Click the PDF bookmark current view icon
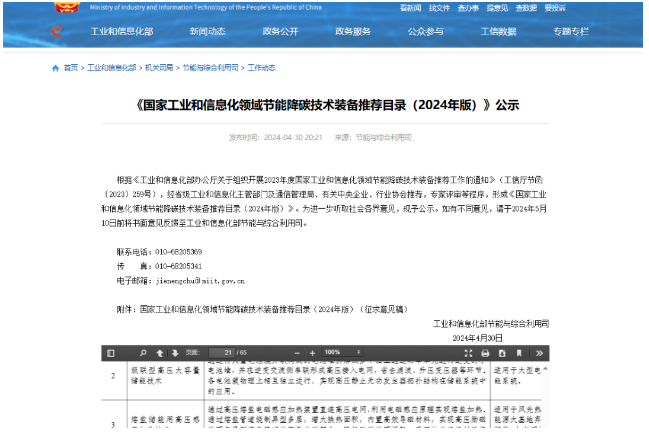This screenshot has width=649, height=436. pyautogui.click(x=518, y=353)
